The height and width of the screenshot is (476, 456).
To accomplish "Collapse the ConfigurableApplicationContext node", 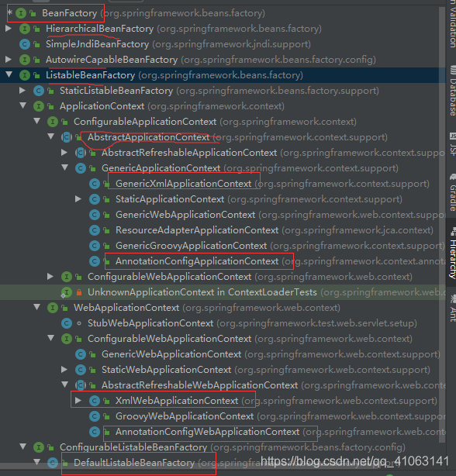I will (37, 120).
